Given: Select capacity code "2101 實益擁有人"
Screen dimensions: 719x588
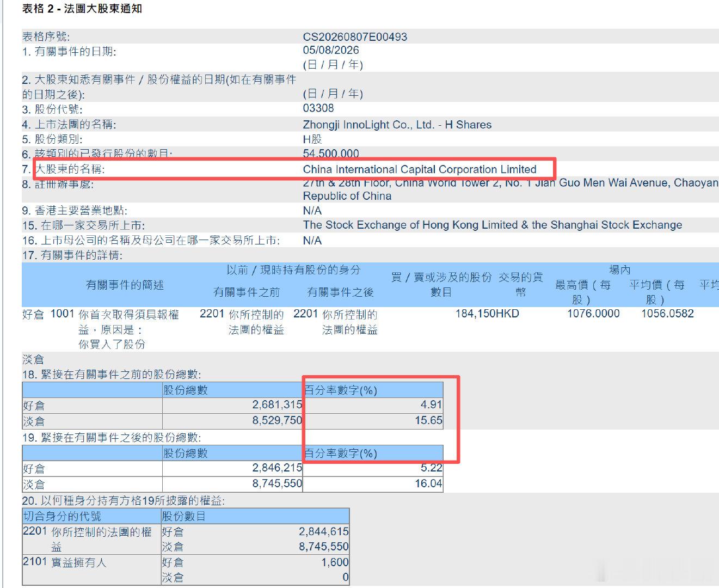Looking at the screenshot, I should tap(64, 562).
